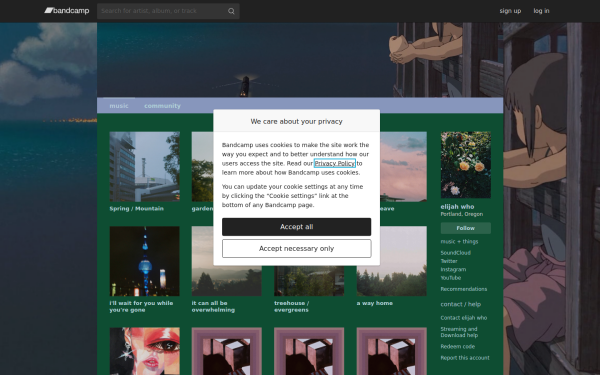Click the Portland, Oregon location text
The width and height of the screenshot is (600, 375).
tap(461, 214)
